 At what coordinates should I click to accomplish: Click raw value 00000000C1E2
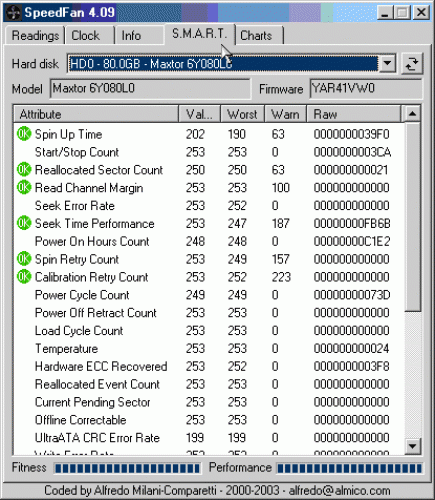point(352,241)
